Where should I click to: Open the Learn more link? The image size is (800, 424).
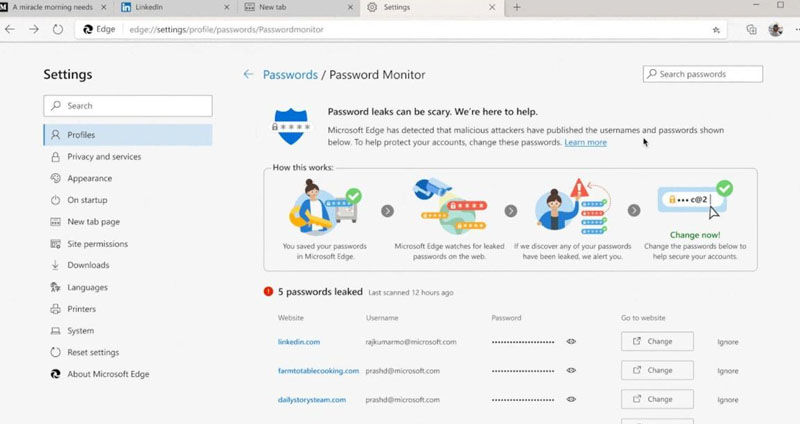tap(585, 143)
